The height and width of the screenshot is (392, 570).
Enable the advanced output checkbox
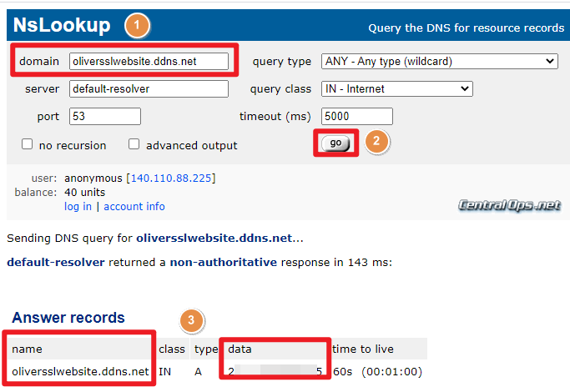134,143
